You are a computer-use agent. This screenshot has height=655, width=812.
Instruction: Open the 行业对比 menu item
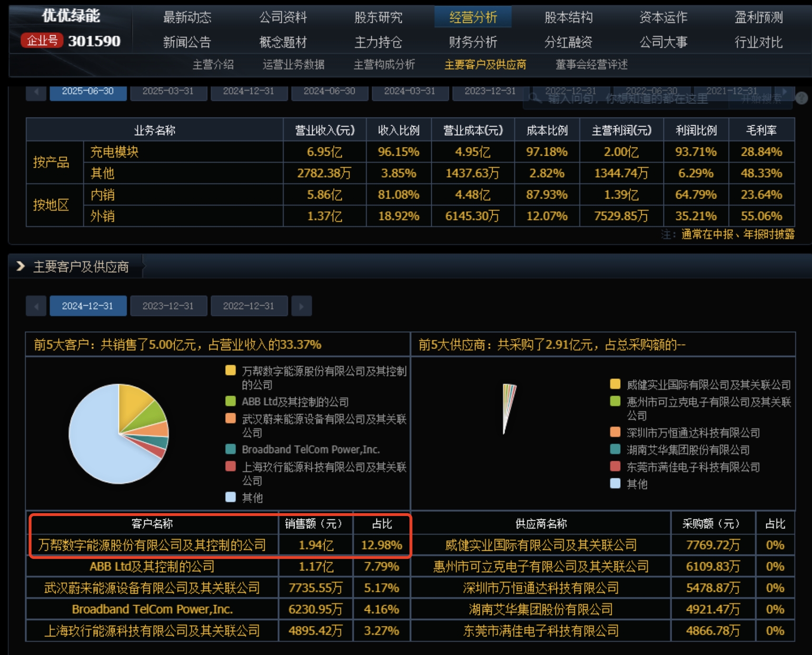click(x=759, y=42)
